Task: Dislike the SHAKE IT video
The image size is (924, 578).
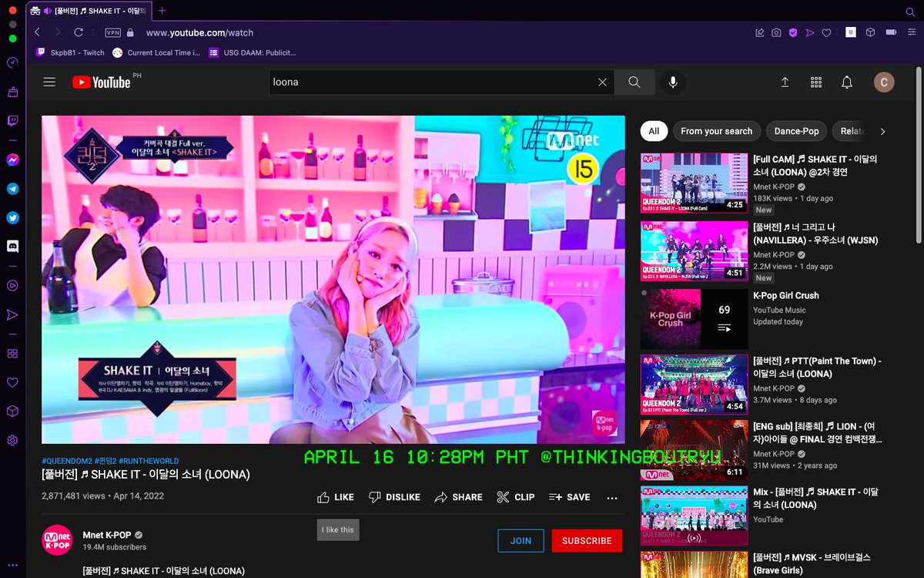Action: [394, 497]
